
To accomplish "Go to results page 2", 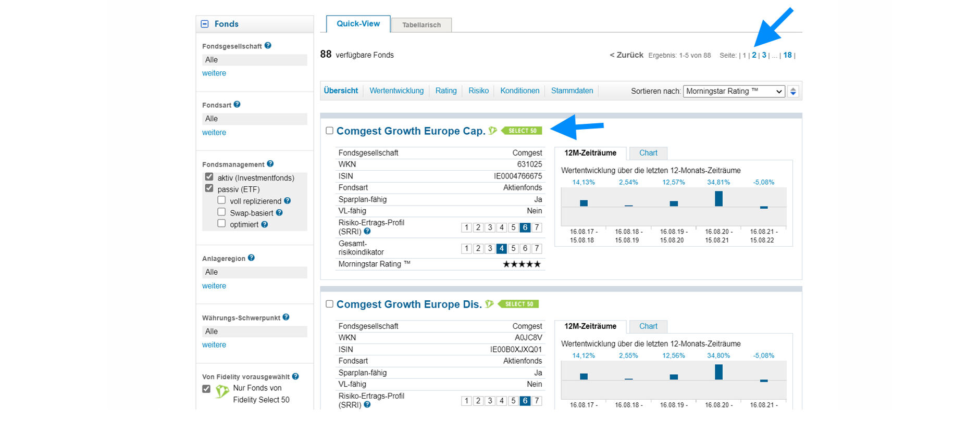I will [754, 55].
